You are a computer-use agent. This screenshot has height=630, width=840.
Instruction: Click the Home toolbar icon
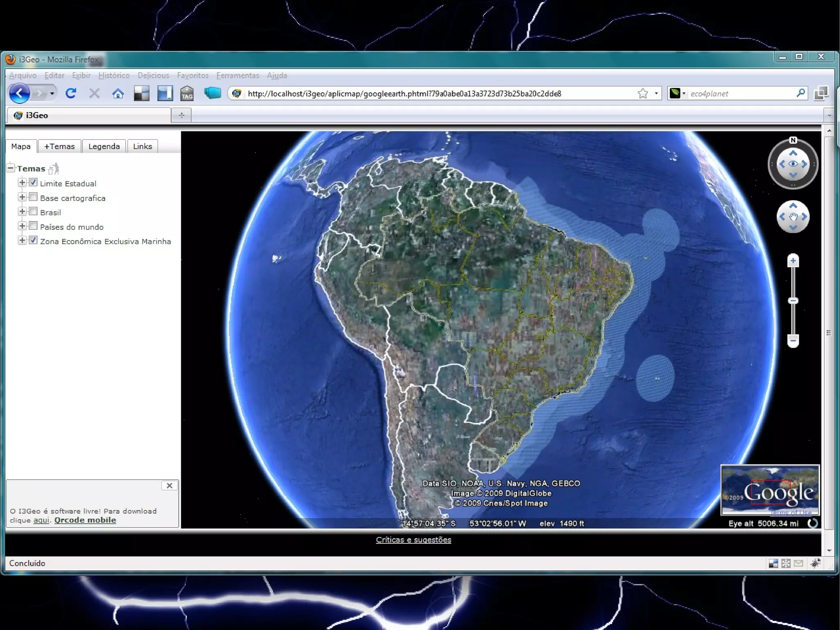coord(118,94)
